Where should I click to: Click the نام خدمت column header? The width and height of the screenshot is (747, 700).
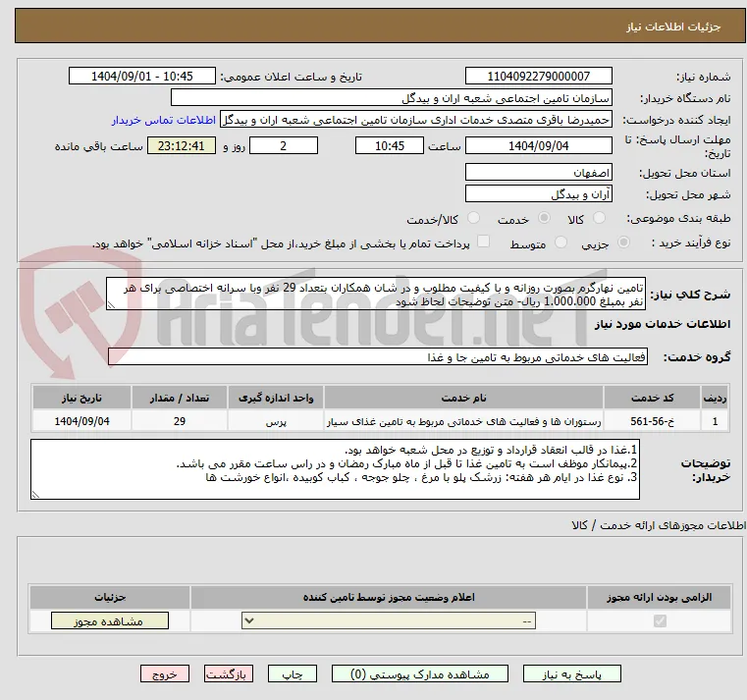click(x=463, y=398)
